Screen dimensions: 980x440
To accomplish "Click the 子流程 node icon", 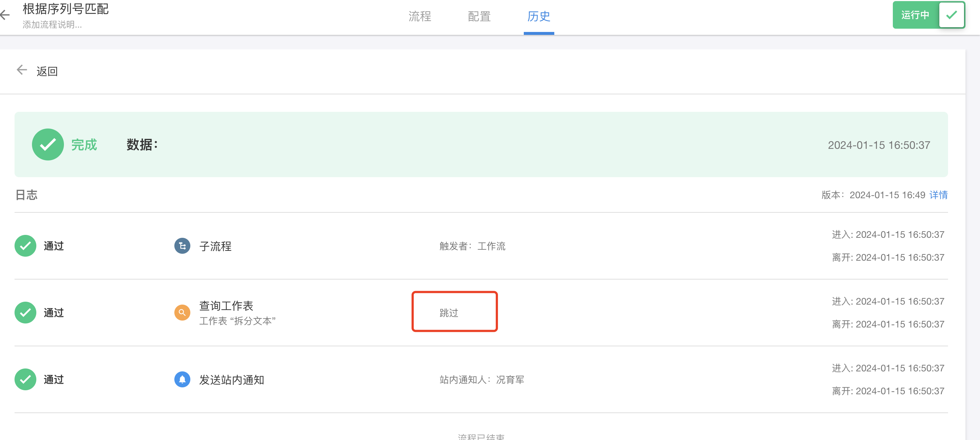I will coord(182,246).
